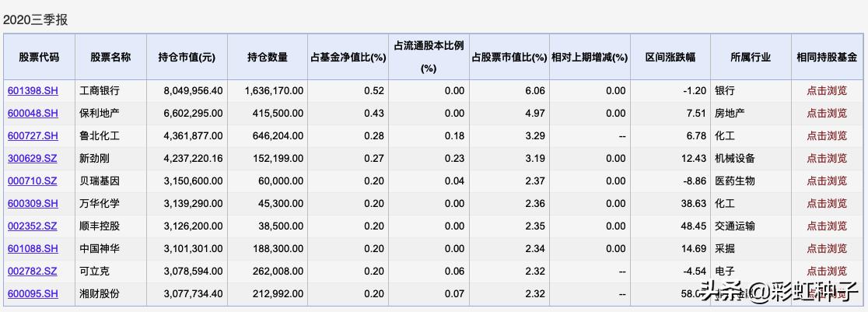
Task: Click the 相对上期增减(%) column header
Action: 590,58
